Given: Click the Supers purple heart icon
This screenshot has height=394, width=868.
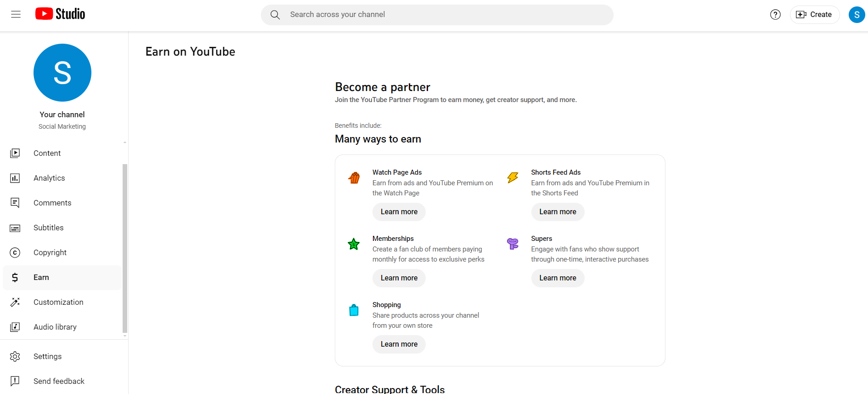Looking at the screenshot, I should (513, 244).
